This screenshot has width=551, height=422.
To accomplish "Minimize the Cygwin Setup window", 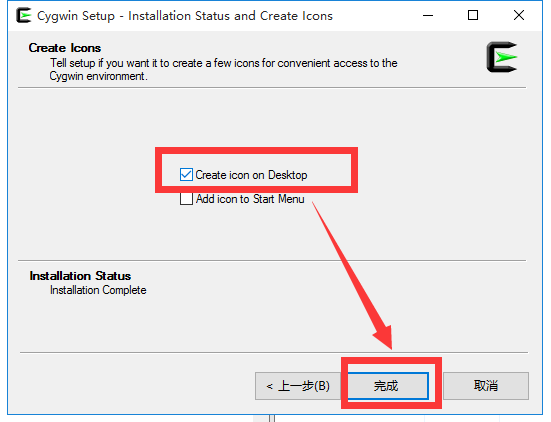I will [x=428, y=15].
